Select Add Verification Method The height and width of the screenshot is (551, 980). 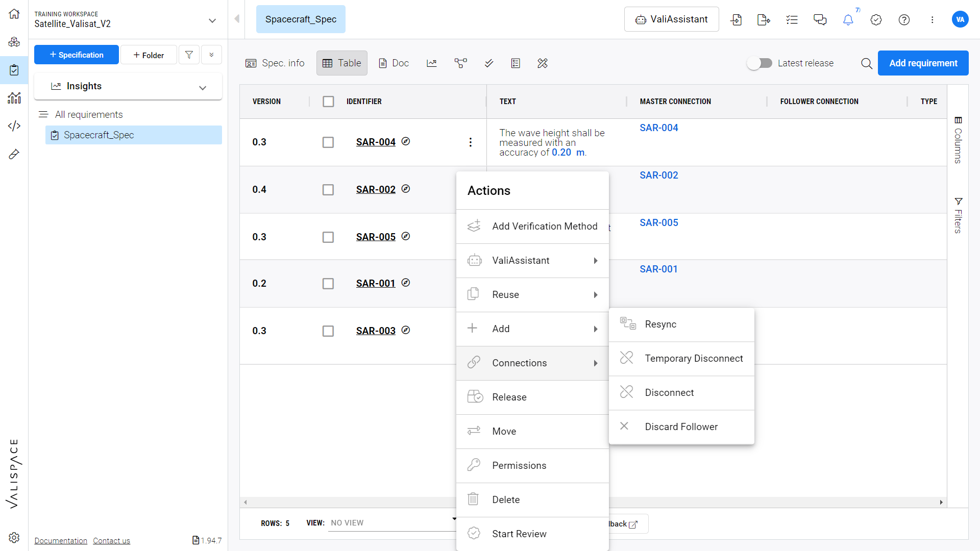coord(532,227)
